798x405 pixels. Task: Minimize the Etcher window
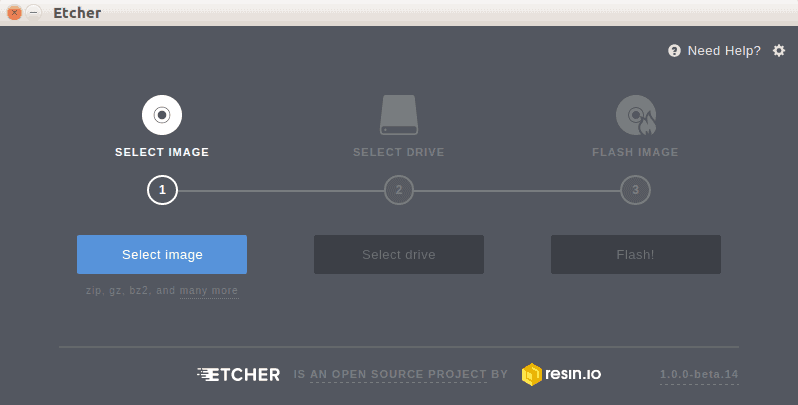34,12
